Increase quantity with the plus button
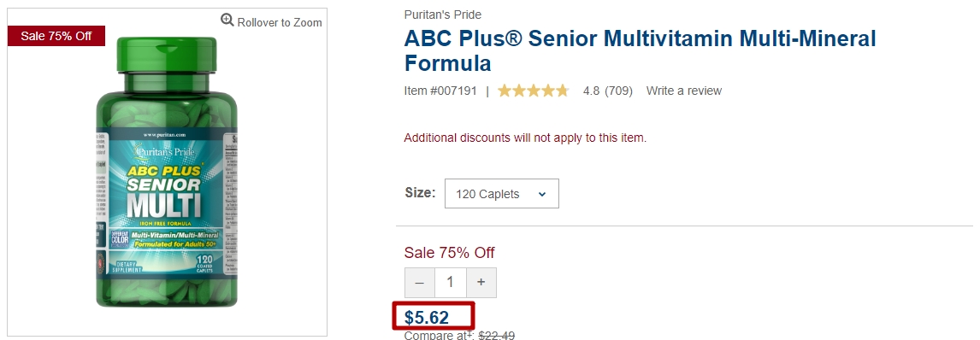 click(481, 283)
